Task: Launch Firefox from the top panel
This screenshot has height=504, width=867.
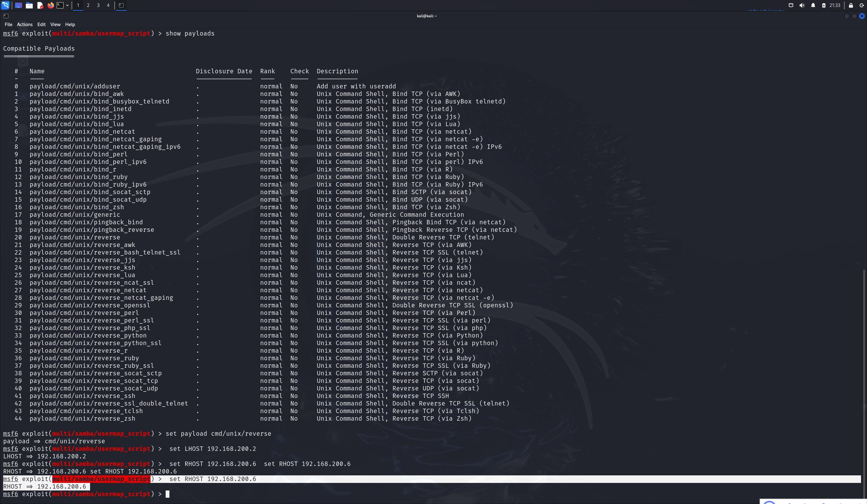Action: [x=51, y=5]
